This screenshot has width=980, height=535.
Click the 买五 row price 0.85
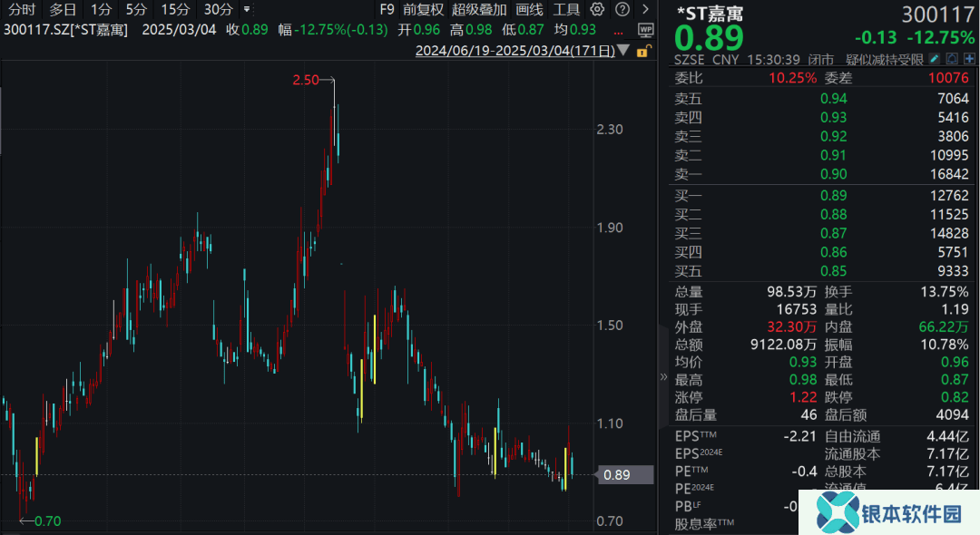pos(834,271)
